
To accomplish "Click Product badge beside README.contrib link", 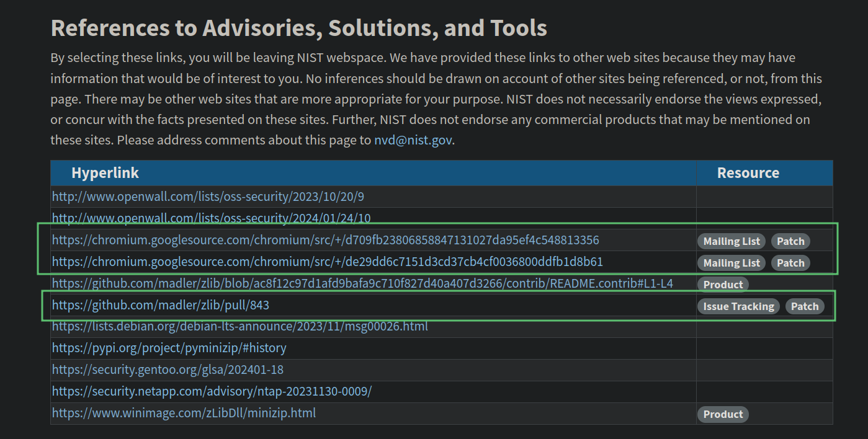I will 723,285.
